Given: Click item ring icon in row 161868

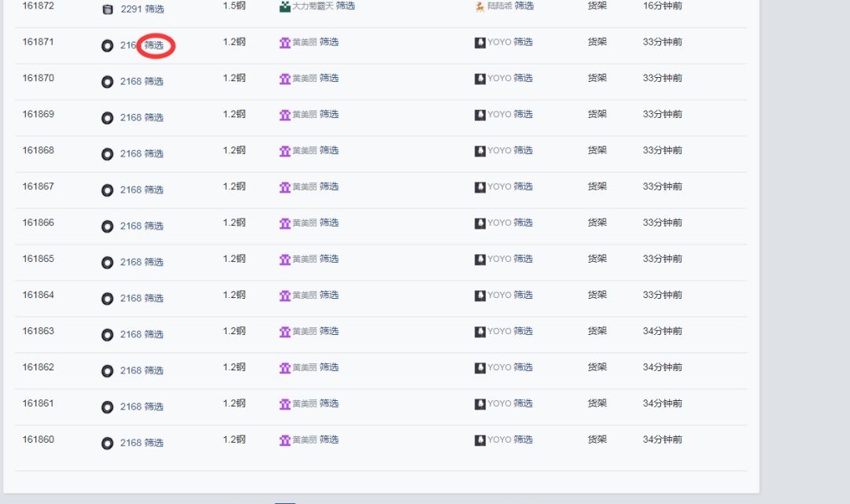Looking at the screenshot, I should pos(107,154).
